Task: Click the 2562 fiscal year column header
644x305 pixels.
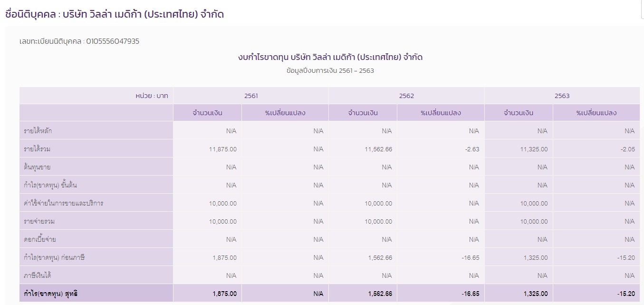Action: [407, 95]
